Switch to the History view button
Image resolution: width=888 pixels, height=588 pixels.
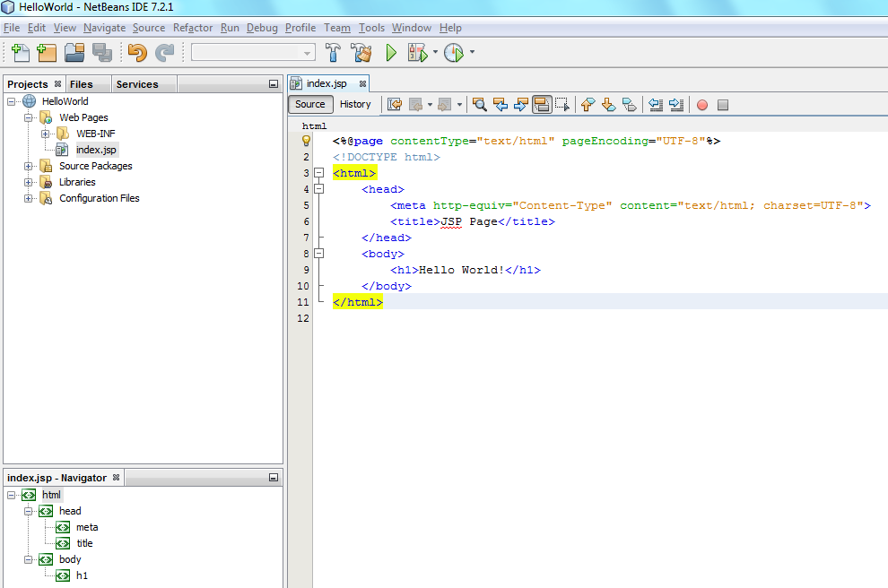(x=355, y=104)
